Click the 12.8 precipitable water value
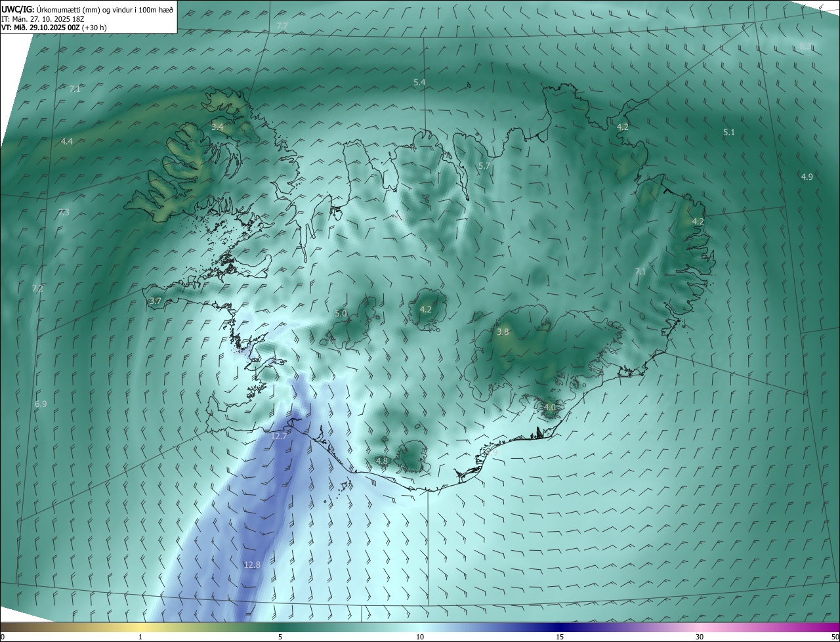Screen dimensions: 840x642 point(252,565)
